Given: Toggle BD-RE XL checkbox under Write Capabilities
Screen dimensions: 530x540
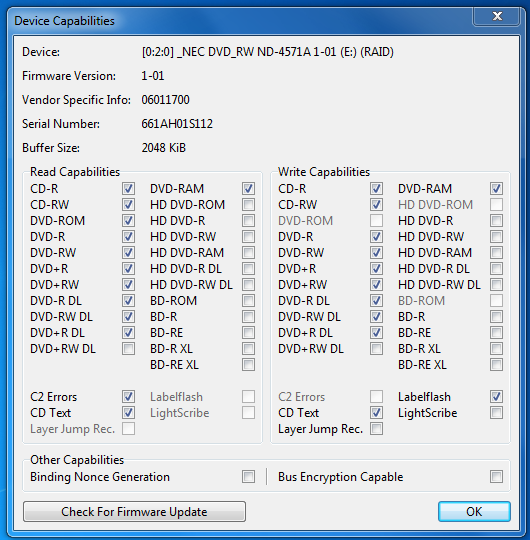Looking at the screenshot, I should click(496, 365).
